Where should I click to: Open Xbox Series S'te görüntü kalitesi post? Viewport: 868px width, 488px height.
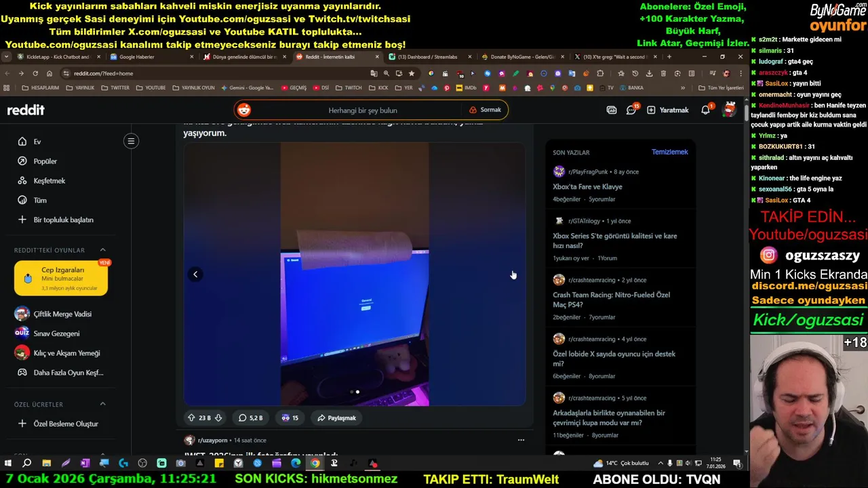pyautogui.click(x=615, y=241)
